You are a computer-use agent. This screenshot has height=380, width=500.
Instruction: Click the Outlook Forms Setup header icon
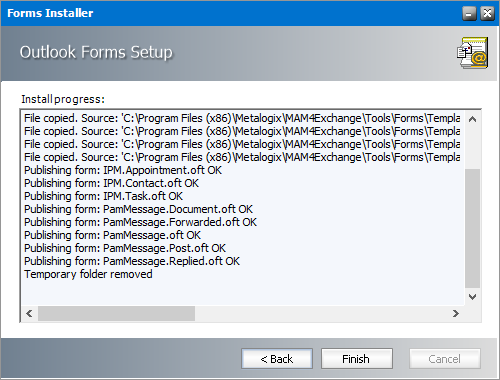473,53
